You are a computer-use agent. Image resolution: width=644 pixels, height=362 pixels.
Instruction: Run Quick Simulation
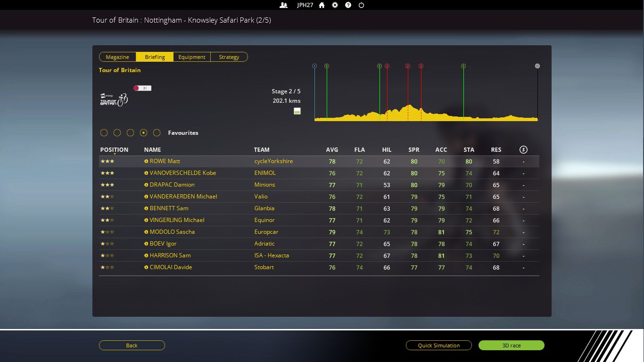tap(438, 346)
